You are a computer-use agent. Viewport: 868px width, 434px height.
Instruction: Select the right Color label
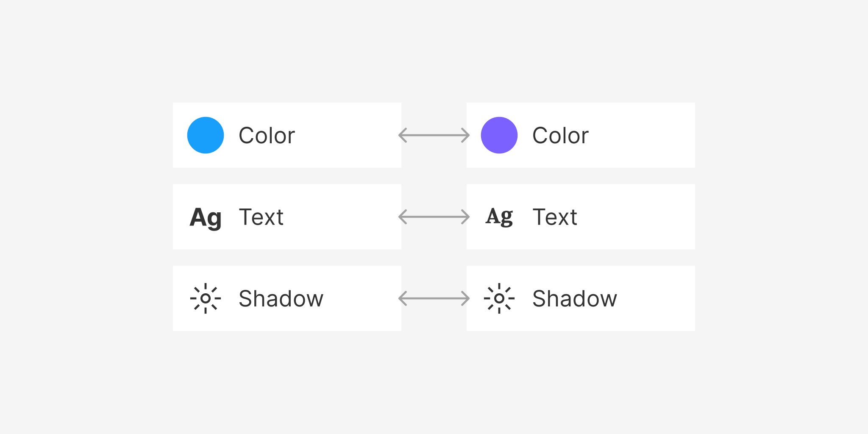(560, 136)
